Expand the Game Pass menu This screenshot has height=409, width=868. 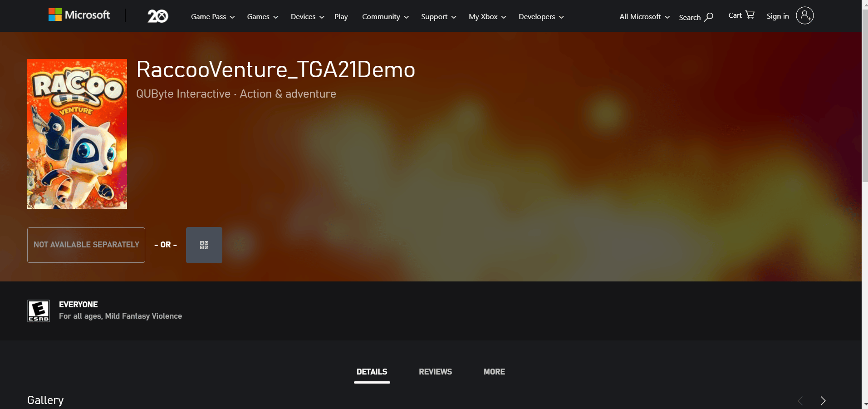(x=213, y=17)
